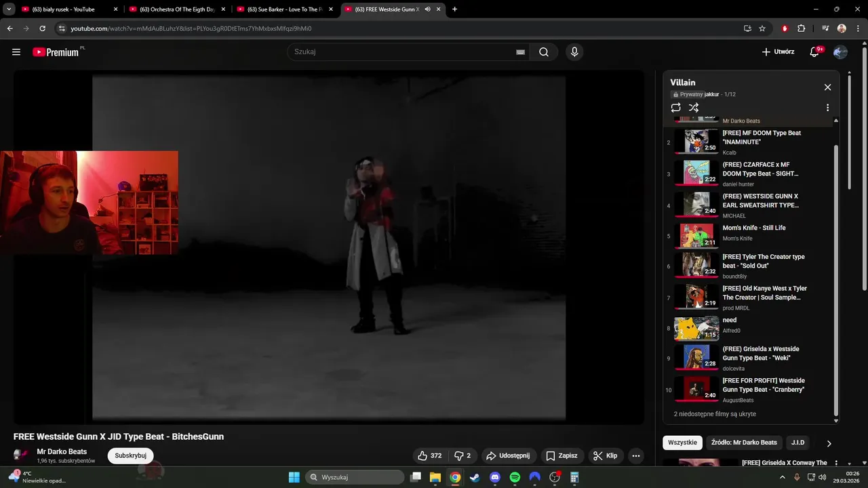Image resolution: width=868 pixels, height=488 pixels.
Task: Go back in browser
Action: pyautogui.click(x=9, y=28)
